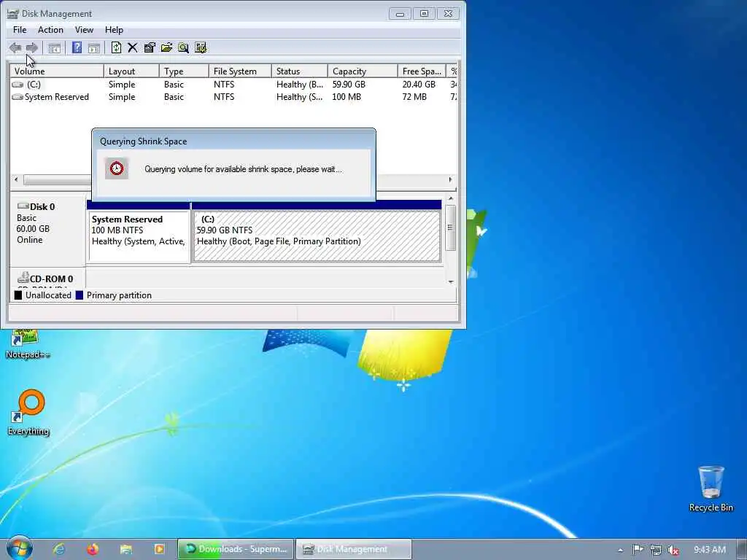Click the CD-ROM 0 label
Viewport: 747px width, 560px height.
pyautogui.click(x=52, y=279)
